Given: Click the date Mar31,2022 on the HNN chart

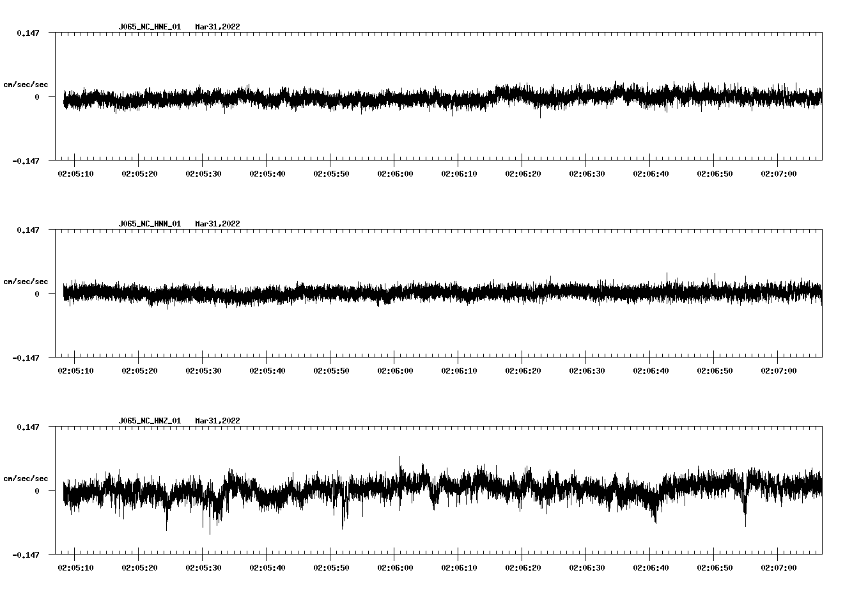Looking at the screenshot, I should (218, 224).
